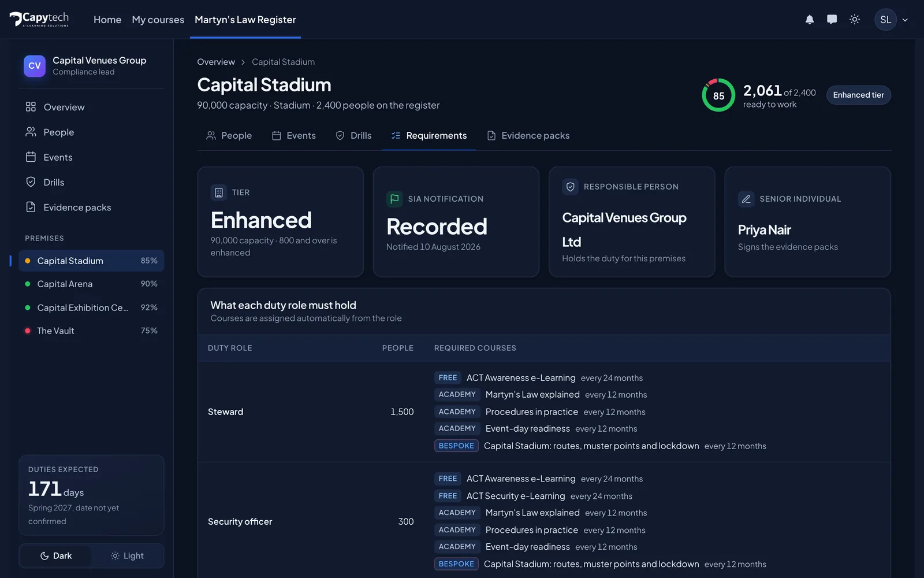Switch to the Drills tab
The height and width of the screenshot is (578, 924).
[353, 136]
